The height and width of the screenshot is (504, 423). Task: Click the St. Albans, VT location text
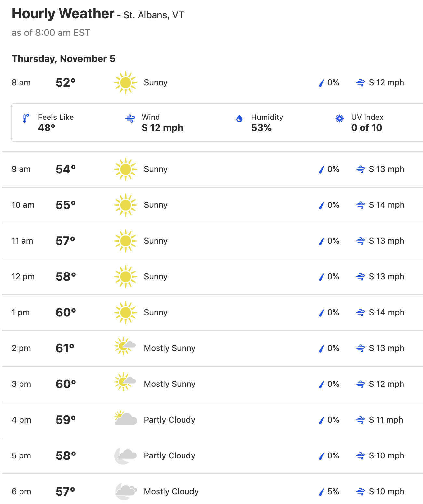pos(154,15)
